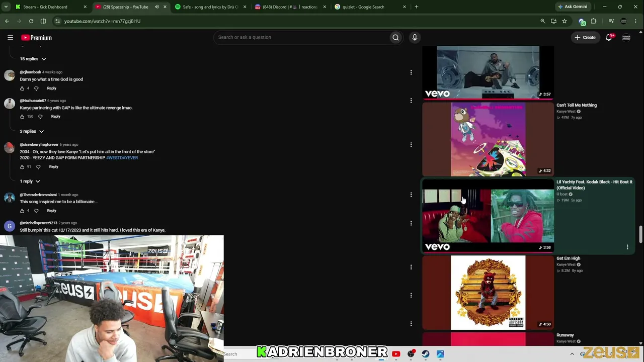Dislike the Nazhussain07 GAP comment
The image size is (644, 362).
pos(40,117)
